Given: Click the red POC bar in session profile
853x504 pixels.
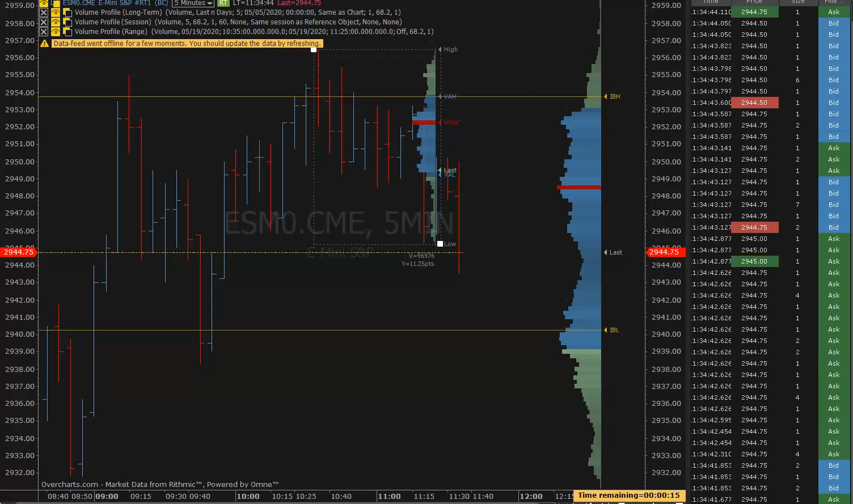Looking at the screenshot, I should click(x=579, y=187).
